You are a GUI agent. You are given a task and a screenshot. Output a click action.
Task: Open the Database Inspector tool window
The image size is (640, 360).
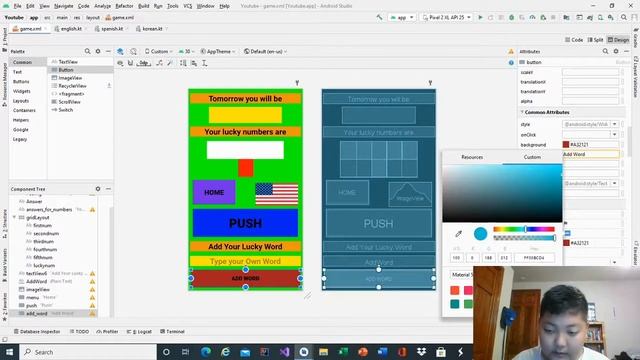[37, 331]
